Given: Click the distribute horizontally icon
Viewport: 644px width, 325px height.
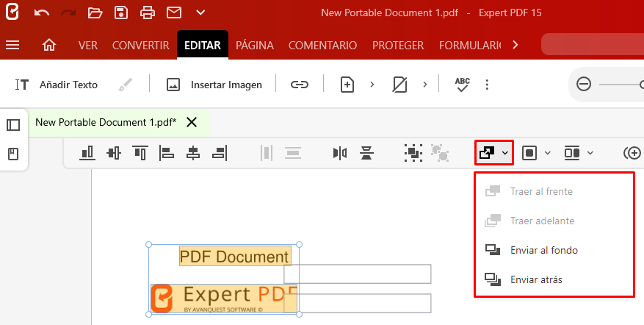Looking at the screenshot, I should pos(266,153).
